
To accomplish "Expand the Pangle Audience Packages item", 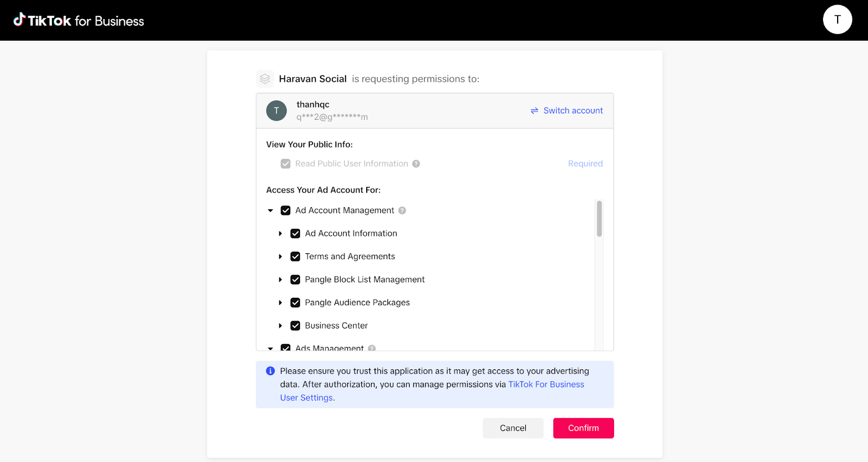I will (280, 303).
